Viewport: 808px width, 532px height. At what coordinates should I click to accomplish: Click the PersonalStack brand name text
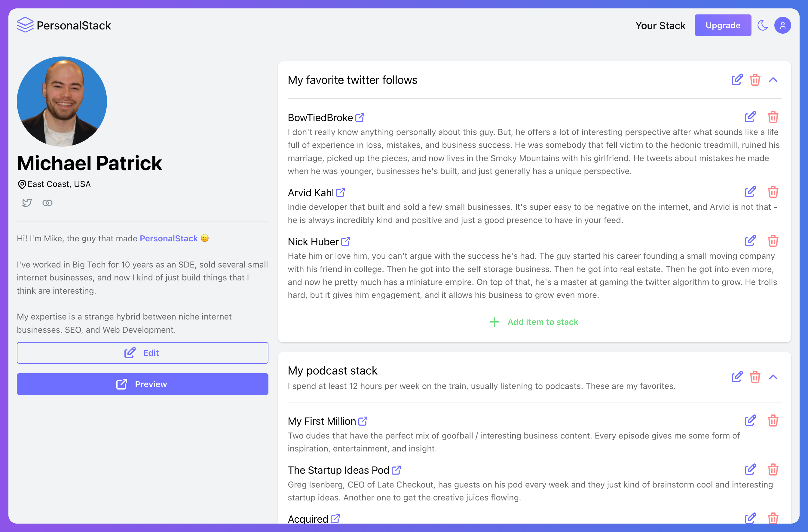pos(74,26)
